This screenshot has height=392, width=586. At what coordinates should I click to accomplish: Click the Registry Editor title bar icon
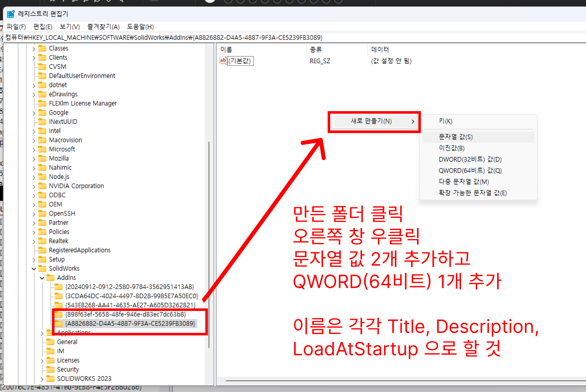pyautogui.click(x=10, y=14)
